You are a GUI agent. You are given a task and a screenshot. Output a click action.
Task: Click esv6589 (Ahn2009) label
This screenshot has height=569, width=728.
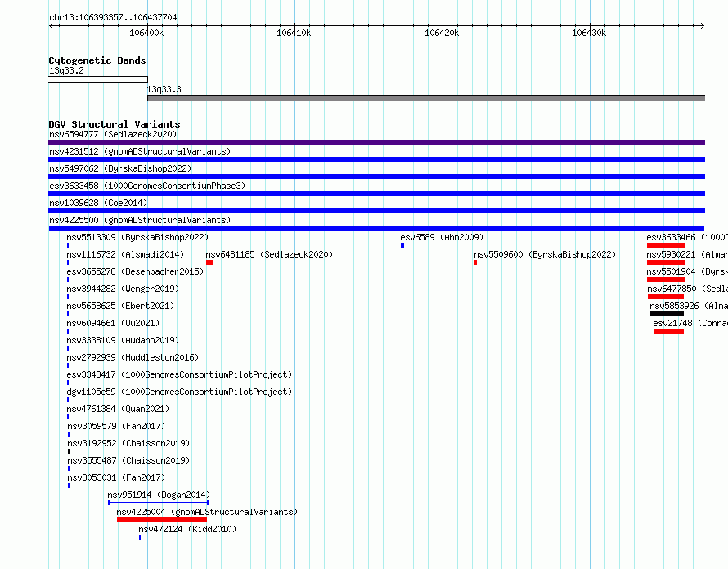442,237
